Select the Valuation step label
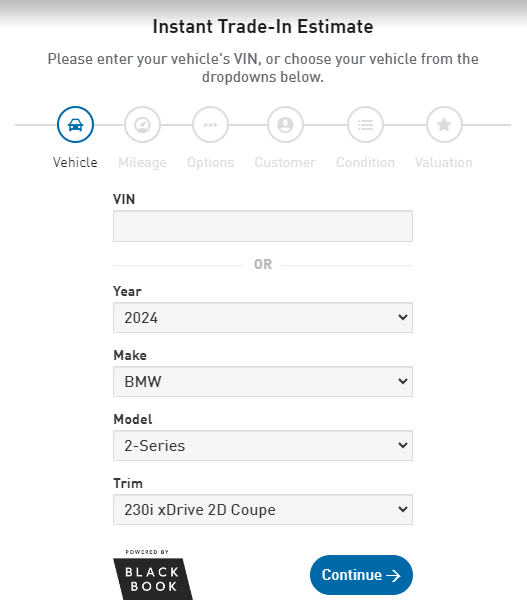This screenshot has width=527, height=607. pos(444,162)
